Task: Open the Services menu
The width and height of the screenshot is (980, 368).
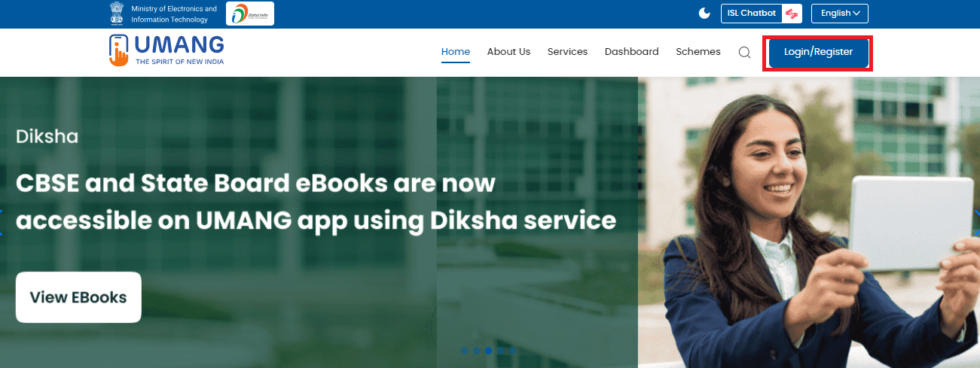Action: (x=567, y=52)
